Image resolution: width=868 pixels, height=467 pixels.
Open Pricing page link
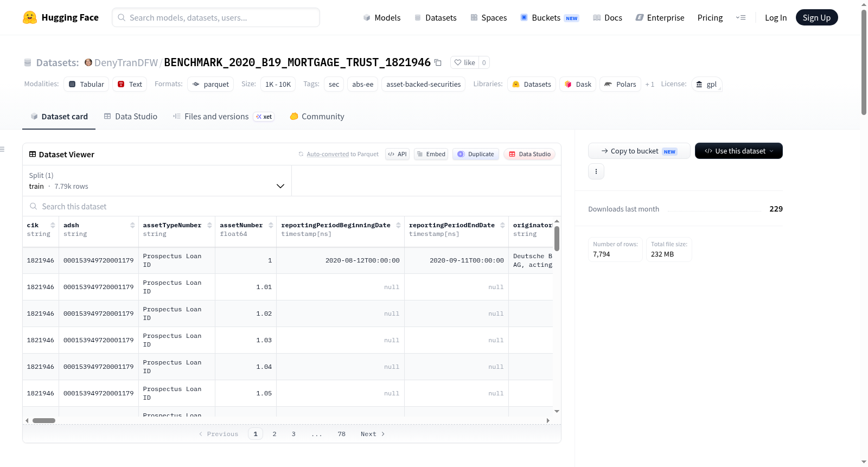(710, 17)
